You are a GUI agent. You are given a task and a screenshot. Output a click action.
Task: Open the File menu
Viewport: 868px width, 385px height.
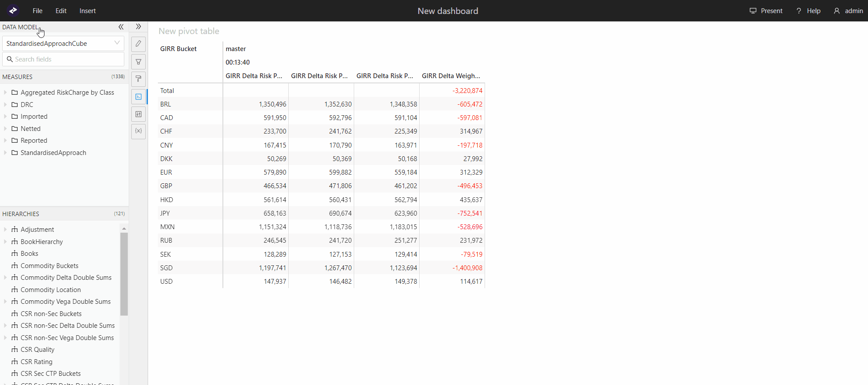[x=38, y=11]
